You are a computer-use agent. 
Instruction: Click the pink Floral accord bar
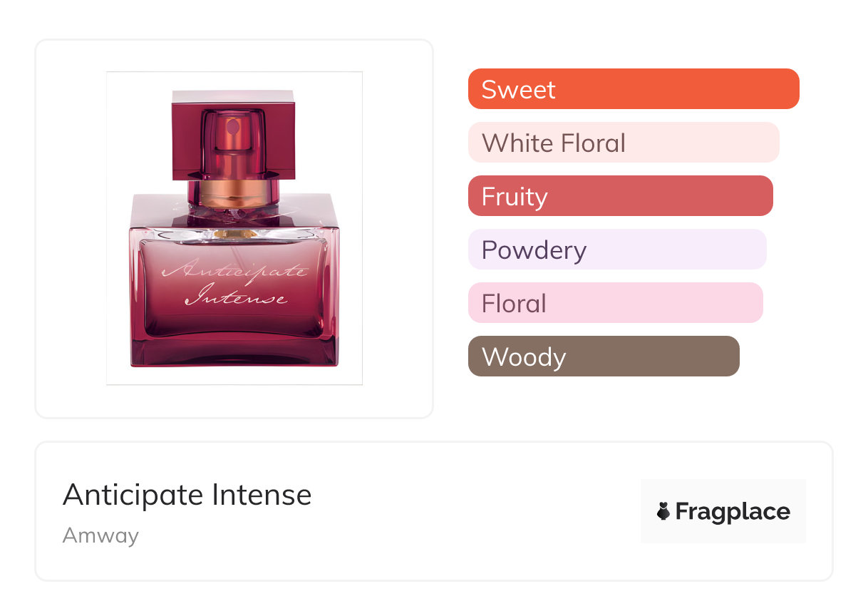[x=615, y=303]
